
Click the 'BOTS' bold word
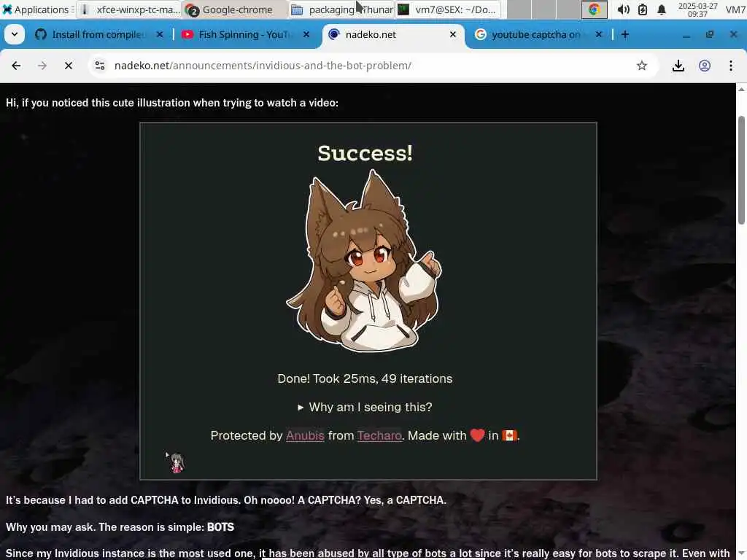coord(220,527)
